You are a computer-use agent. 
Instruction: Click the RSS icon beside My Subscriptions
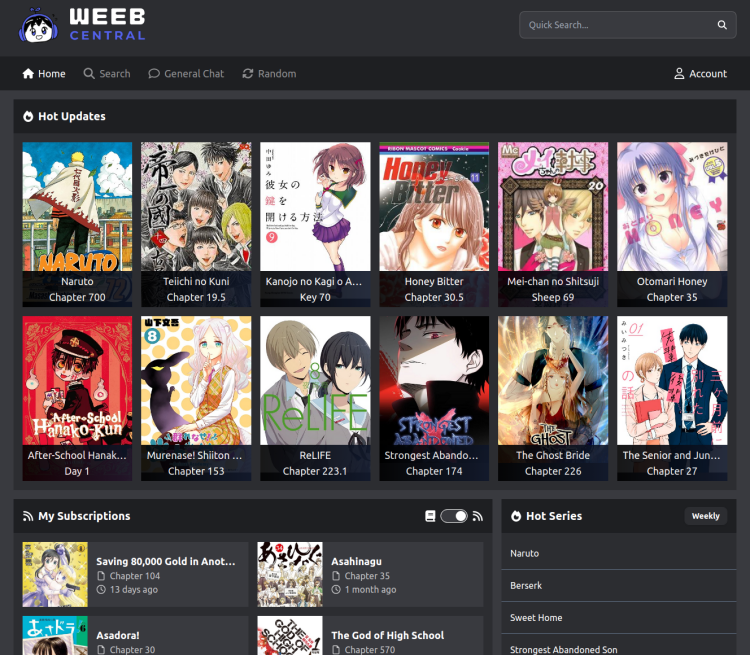point(28,516)
